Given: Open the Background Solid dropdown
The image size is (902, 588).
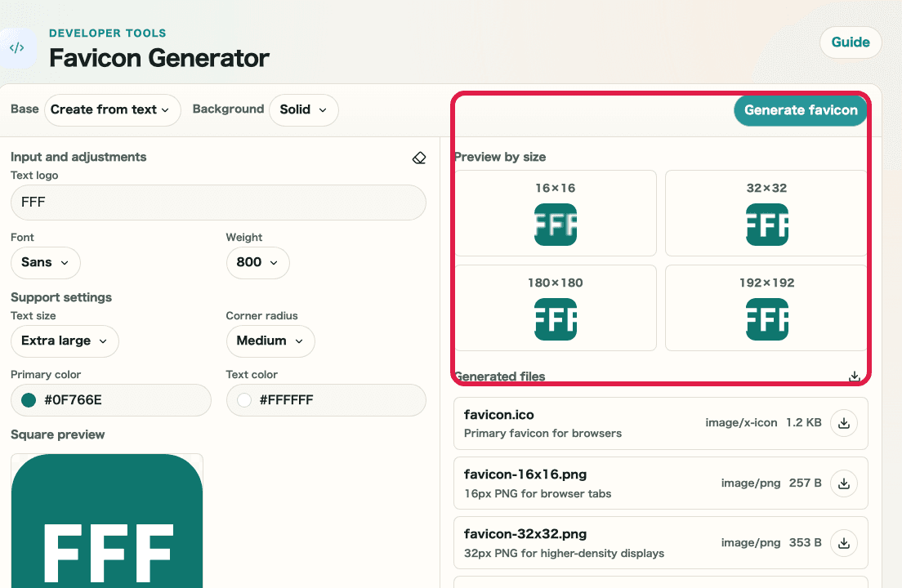Looking at the screenshot, I should point(303,109).
